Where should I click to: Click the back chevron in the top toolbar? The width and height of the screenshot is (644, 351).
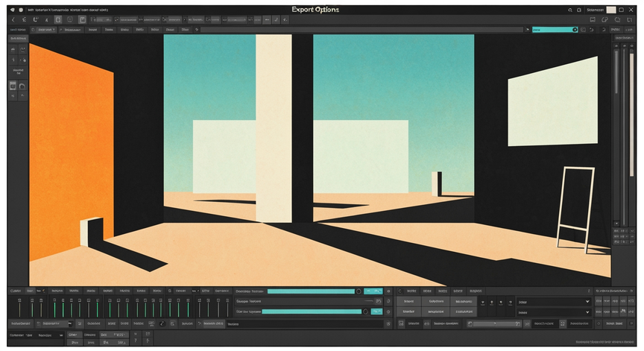[x=13, y=19]
